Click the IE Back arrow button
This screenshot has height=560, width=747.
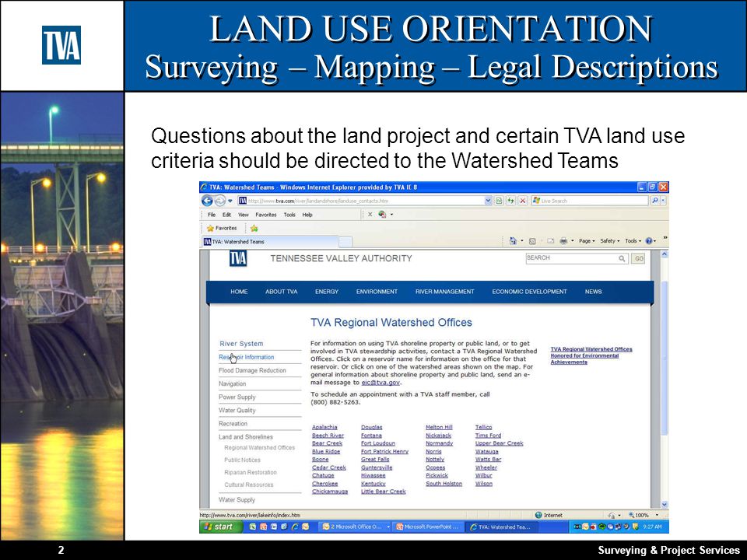pyautogui.click(x=207, y=201)
